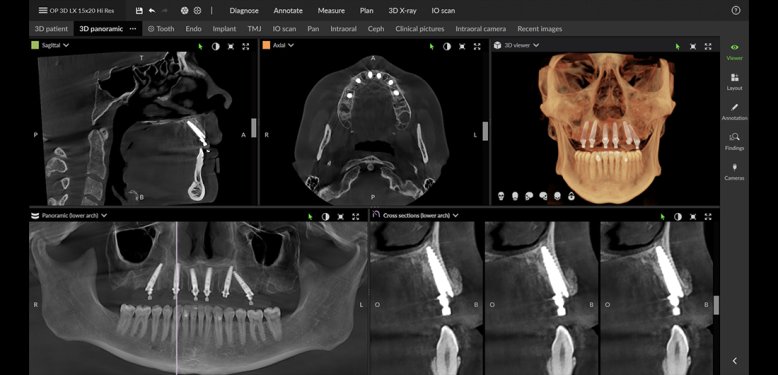This screenshot has width=778, height=375.
Task: Open the 3D X-ray menu
Action: click(x=402, y=10)
